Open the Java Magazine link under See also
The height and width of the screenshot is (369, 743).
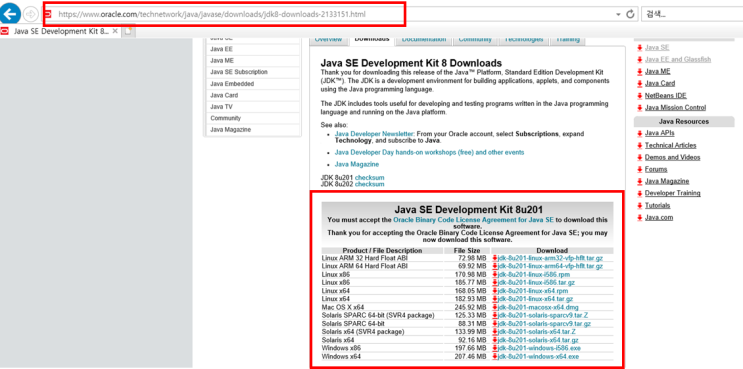click(x=357, y=164)
